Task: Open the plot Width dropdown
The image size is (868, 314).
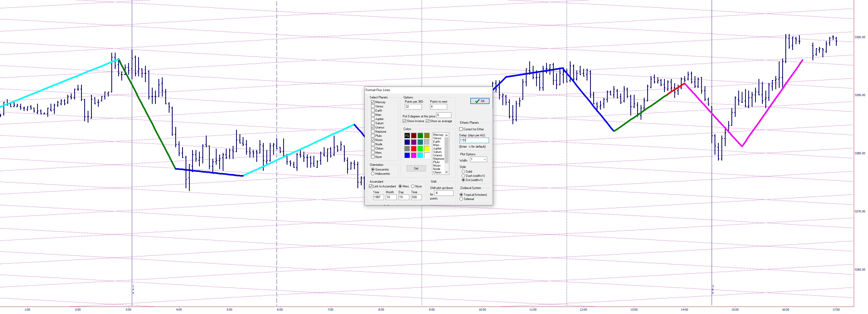Action: point(478,159)
